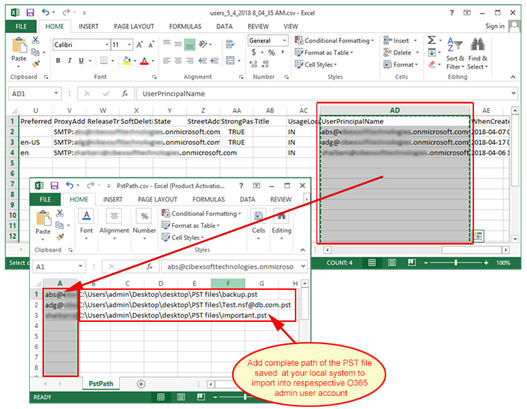The image size is (527, 409).
Task: Click Orientation angled text icon
Action: point(203,44)
